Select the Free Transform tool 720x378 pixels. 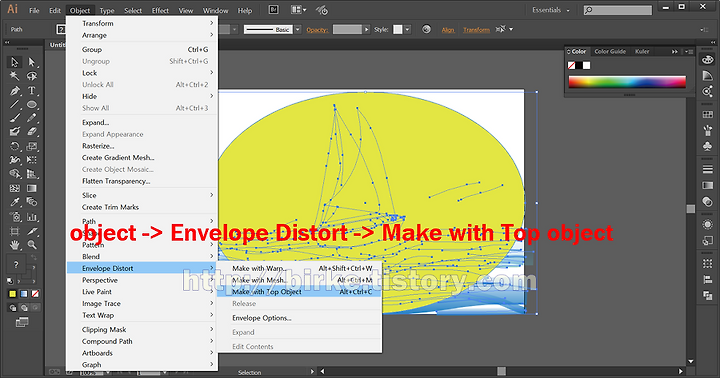click(31, 160)
